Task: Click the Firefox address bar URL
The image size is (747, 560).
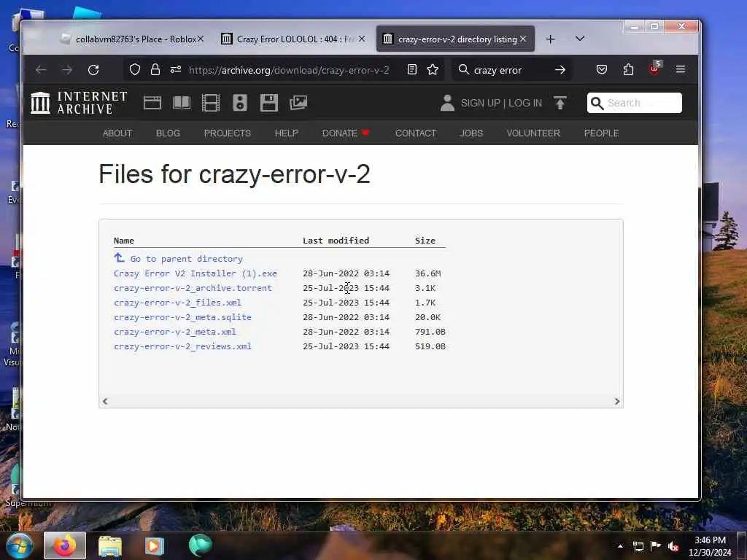Action: (289, 71)
